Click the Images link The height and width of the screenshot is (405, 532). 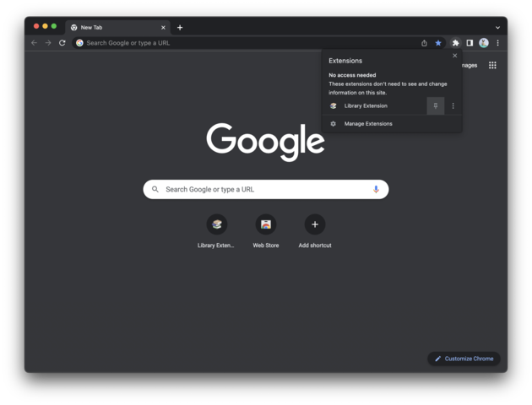coord(470,65)
